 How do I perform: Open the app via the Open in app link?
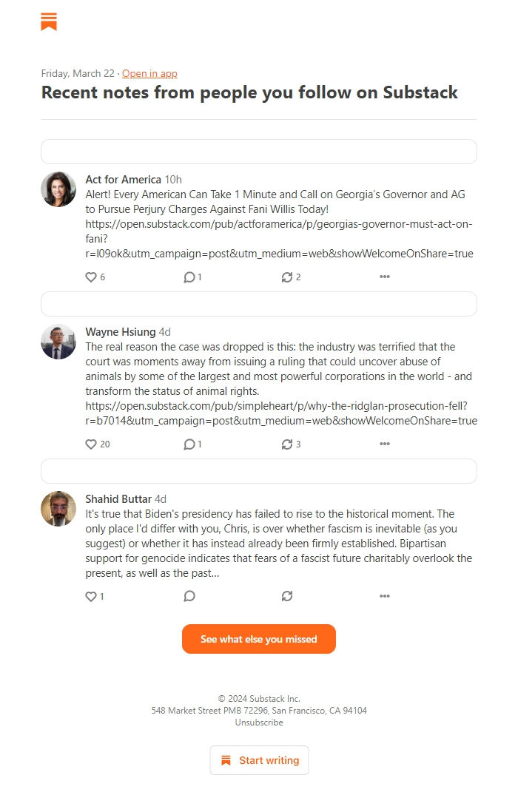click(149, 73)
